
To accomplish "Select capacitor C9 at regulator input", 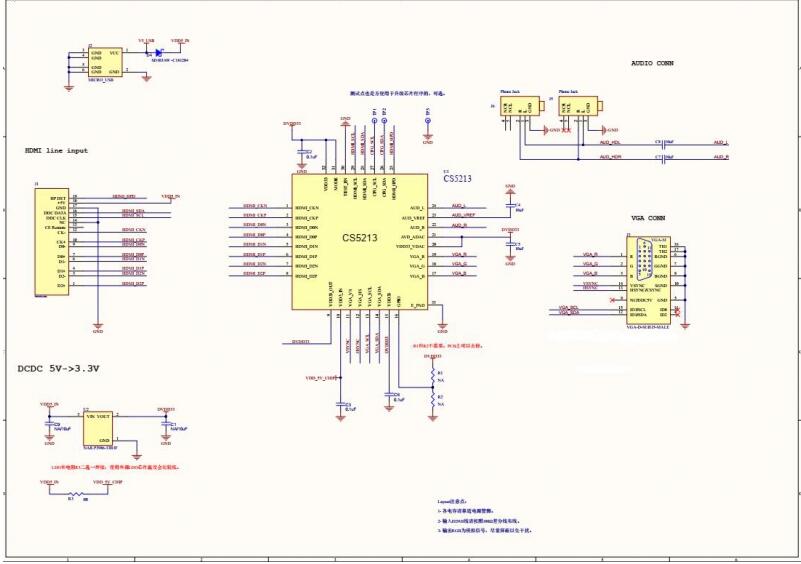I will coord(49,424).
